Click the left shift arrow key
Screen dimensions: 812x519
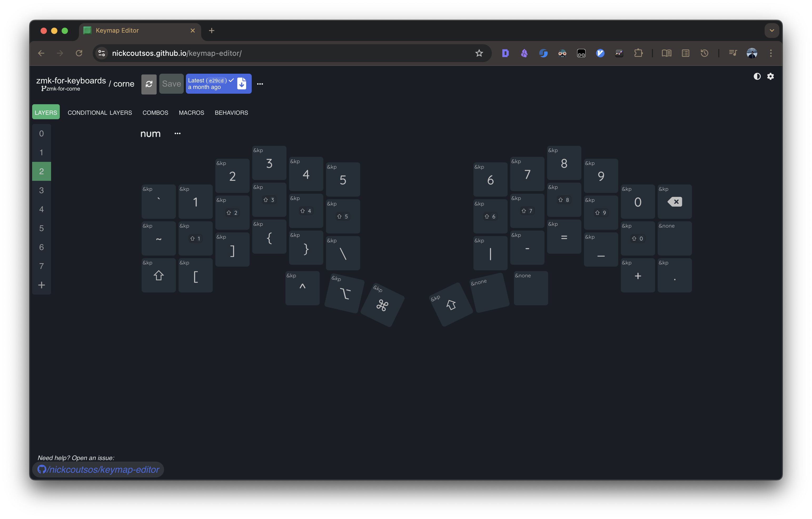159,276
